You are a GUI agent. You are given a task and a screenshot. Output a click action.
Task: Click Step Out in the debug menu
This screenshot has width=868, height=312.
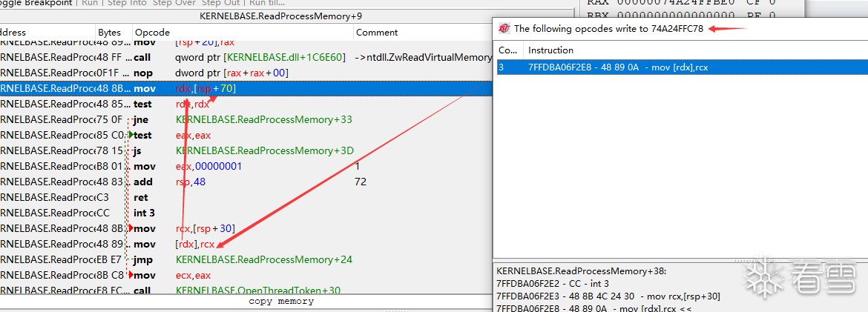point(219,3)
